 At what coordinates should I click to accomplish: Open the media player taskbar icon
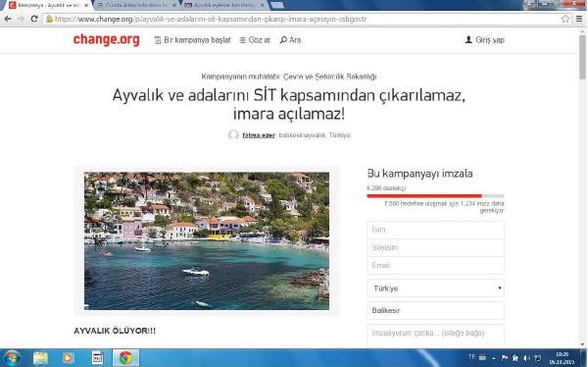pyautogui.click(x=68, y=358)
